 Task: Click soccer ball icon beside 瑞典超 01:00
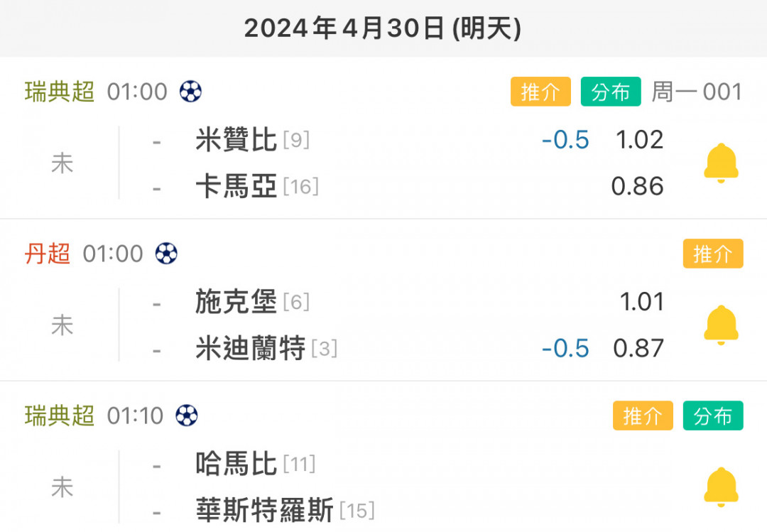click(x=190, y=92)
